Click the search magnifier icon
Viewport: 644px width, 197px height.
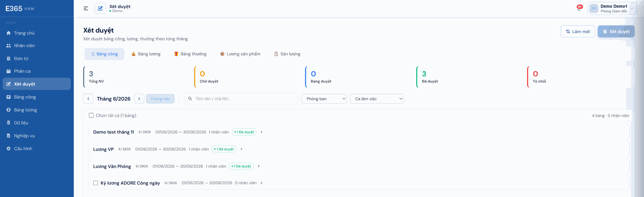[190, 99]
